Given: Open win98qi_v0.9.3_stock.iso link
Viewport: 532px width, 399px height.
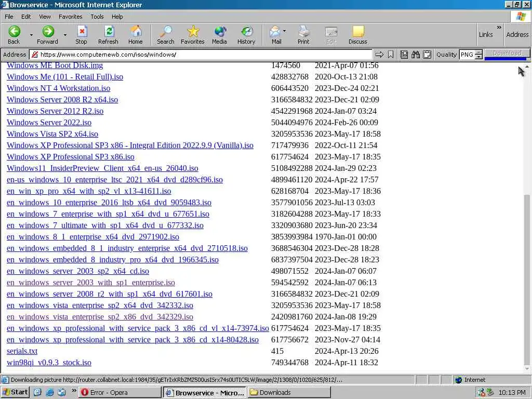Looking at the screenshot, I should click(49, 363).
